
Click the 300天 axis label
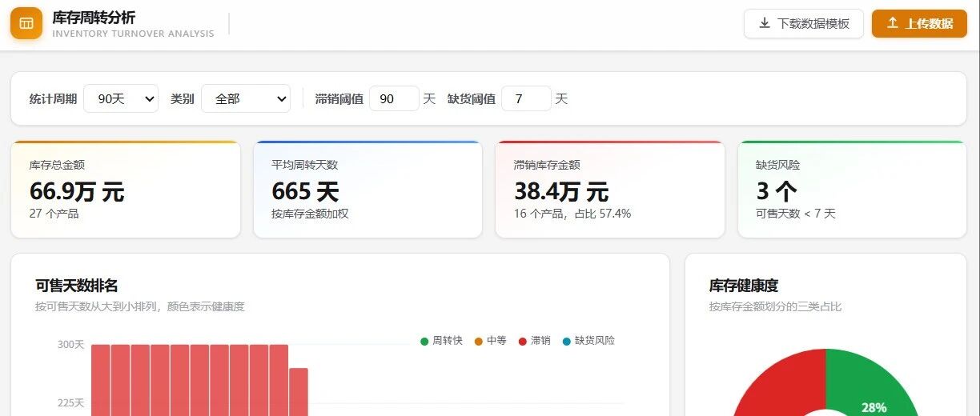click(x=70, y=344)
